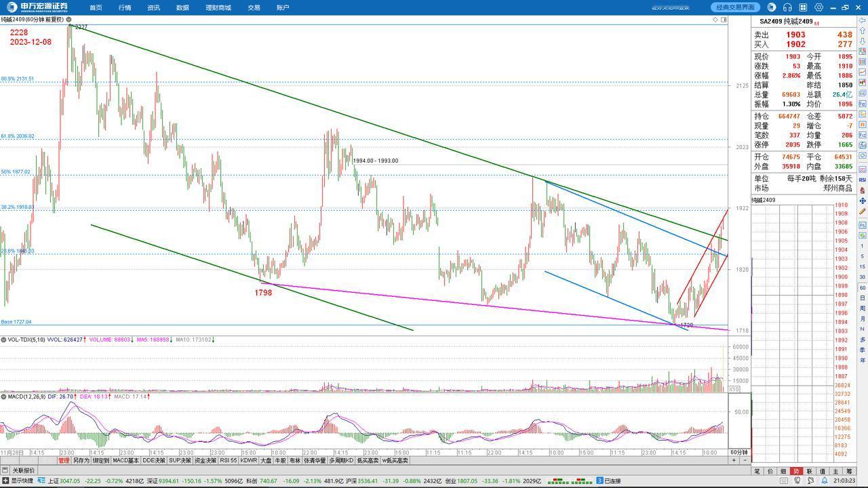Click the up arrow in right sidebar
The image size is (868, 488).
click(862, 30)
